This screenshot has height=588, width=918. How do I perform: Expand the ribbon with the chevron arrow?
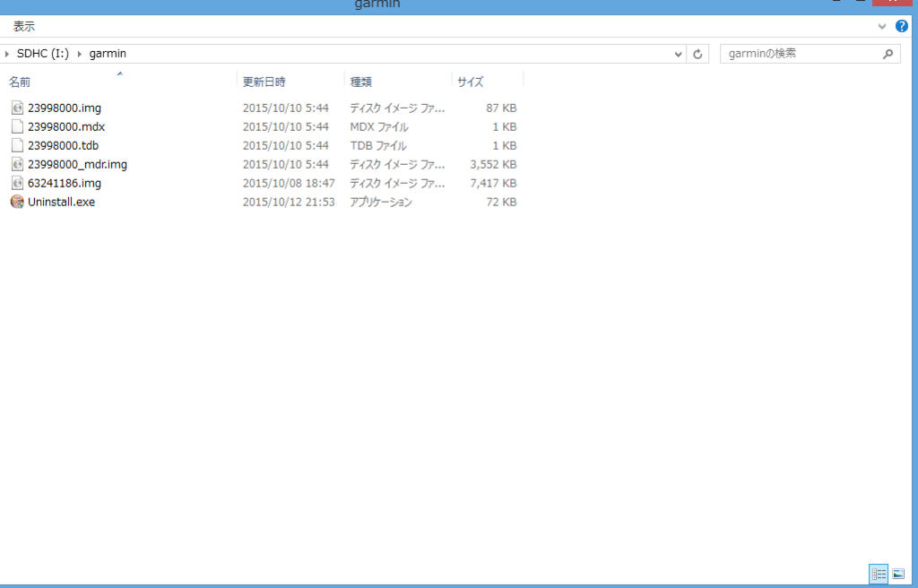882,26
